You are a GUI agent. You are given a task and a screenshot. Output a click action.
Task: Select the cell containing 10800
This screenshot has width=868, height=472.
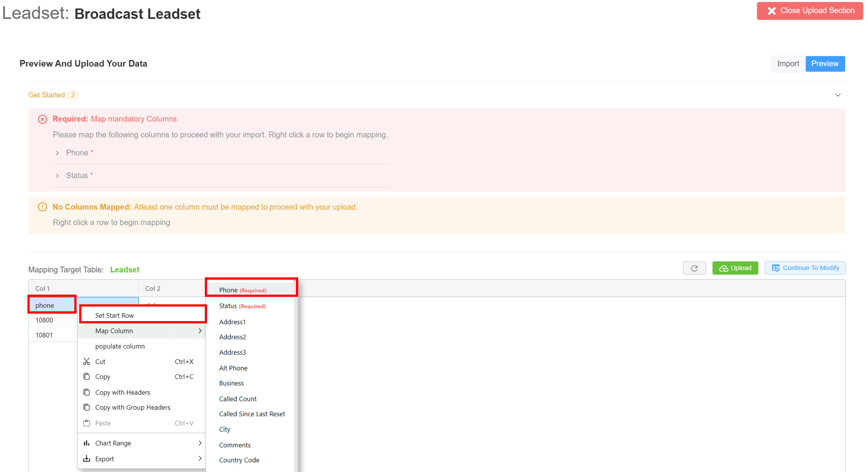[45, 320]
